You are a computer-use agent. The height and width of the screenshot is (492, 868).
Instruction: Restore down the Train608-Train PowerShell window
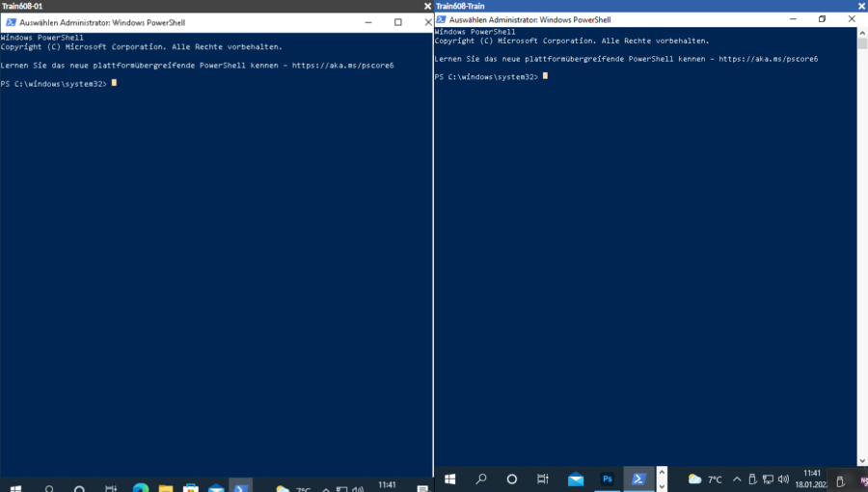(x=822, y=19)
